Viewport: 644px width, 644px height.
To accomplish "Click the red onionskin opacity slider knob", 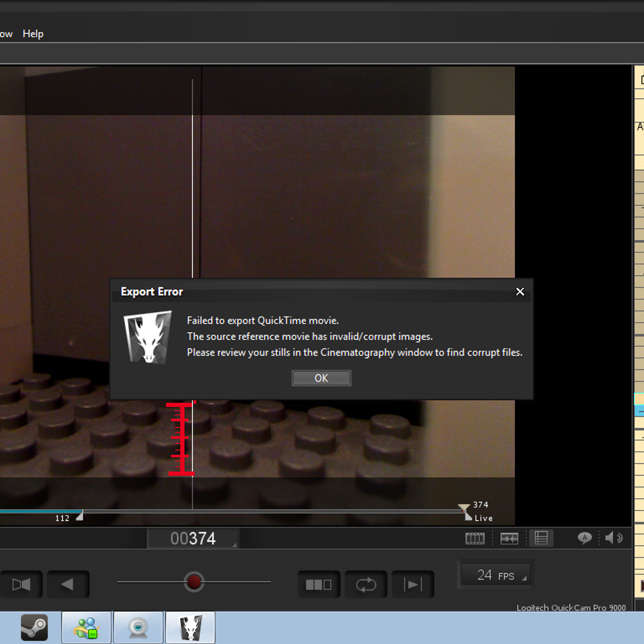I will point(194,582).
